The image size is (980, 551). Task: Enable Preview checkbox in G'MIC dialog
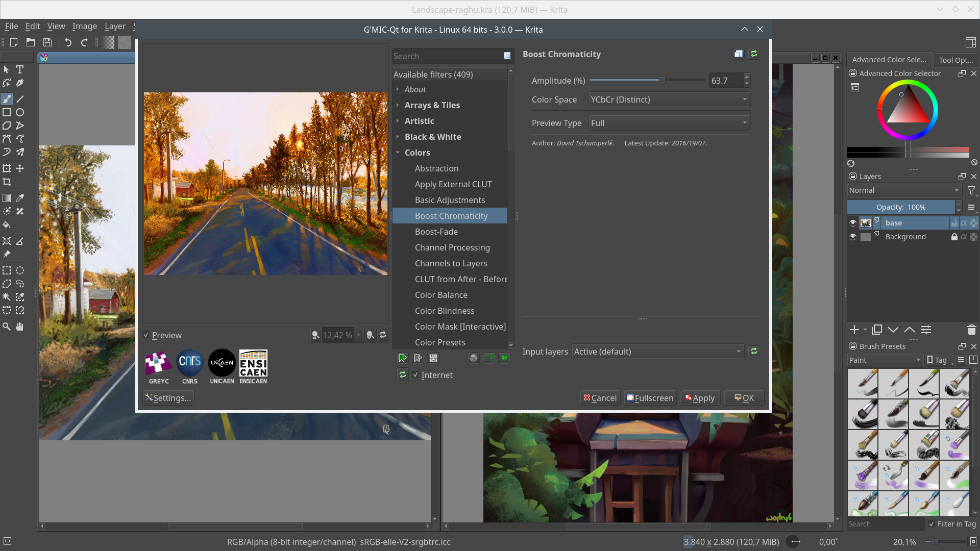146,334
